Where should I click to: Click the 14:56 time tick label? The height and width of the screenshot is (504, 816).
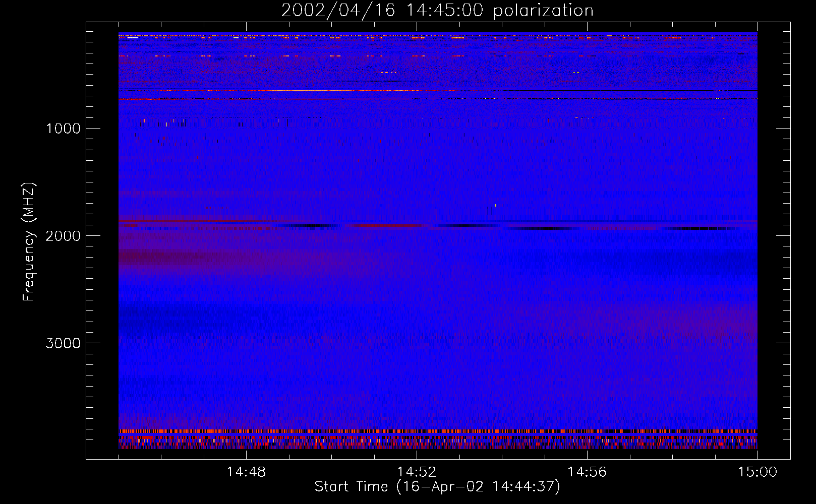coord(587,472)
